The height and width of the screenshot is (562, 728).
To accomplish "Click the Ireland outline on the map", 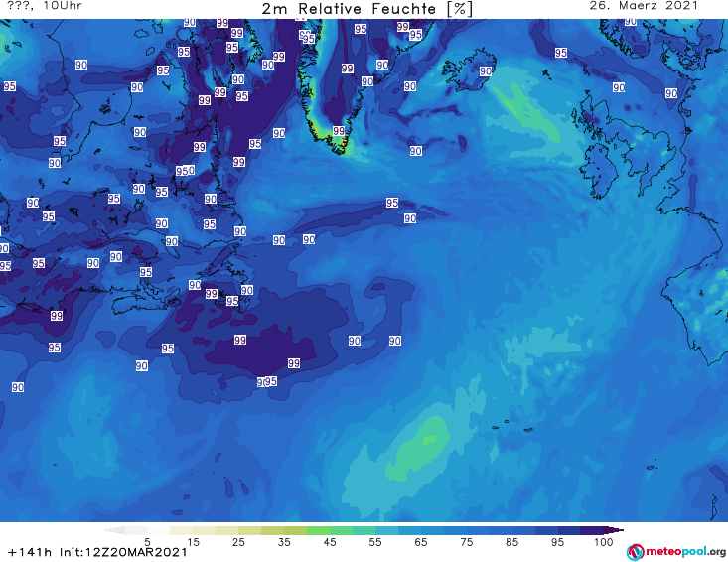I will (x=598, y=171).
